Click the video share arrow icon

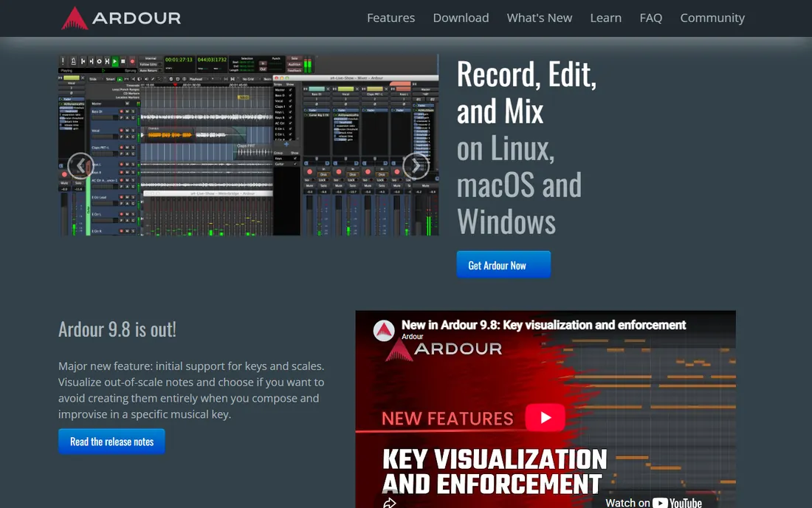390,502
